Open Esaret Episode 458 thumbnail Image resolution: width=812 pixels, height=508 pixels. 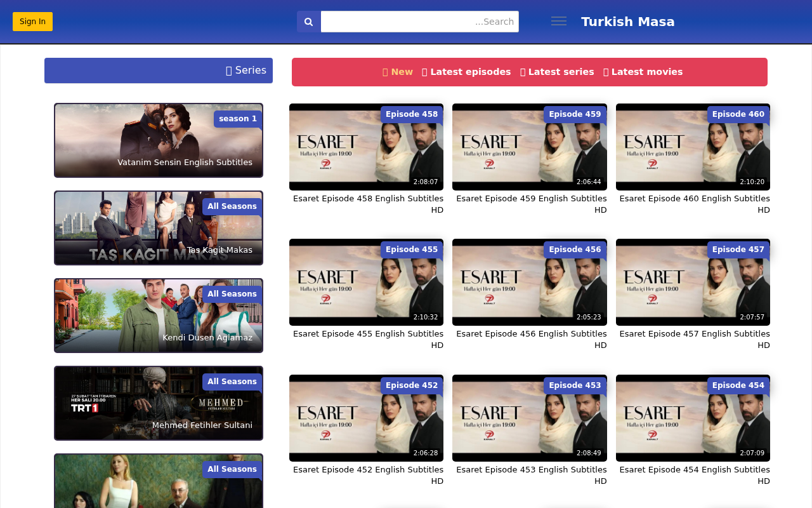(366, 147)
